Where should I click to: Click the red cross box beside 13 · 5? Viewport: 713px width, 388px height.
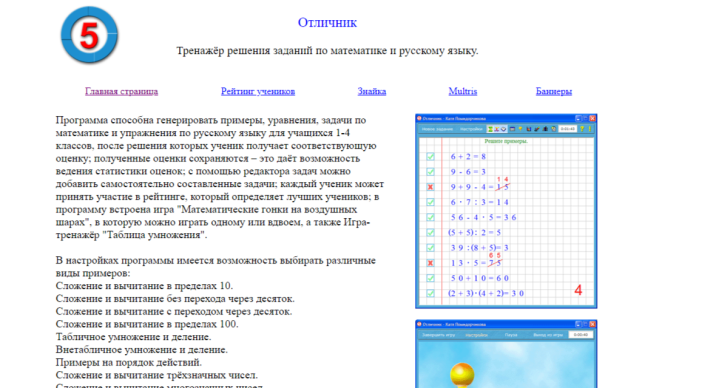(430, 263)
